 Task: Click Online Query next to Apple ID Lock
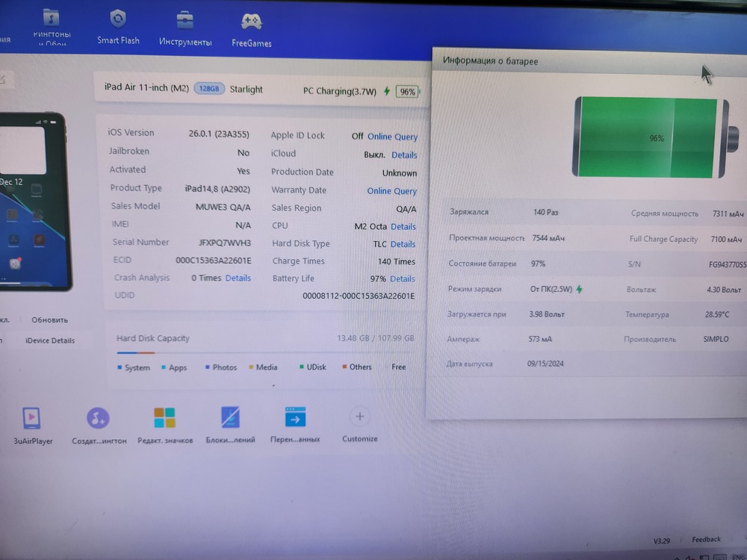click(x=392, y=137)
